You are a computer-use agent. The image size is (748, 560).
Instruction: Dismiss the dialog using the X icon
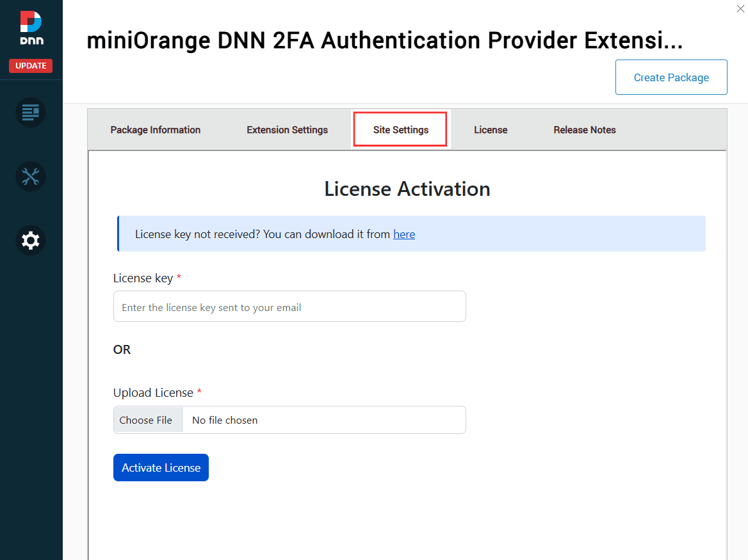tap(740, 9)
